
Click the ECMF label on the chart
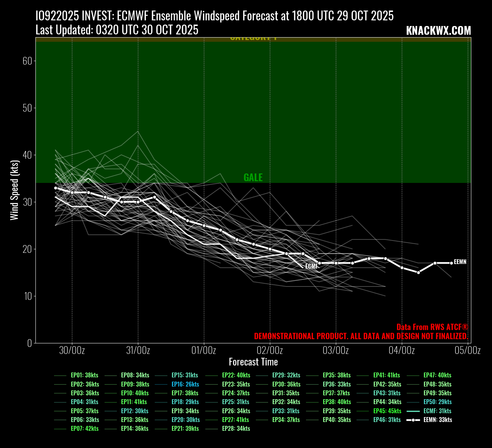311,266
